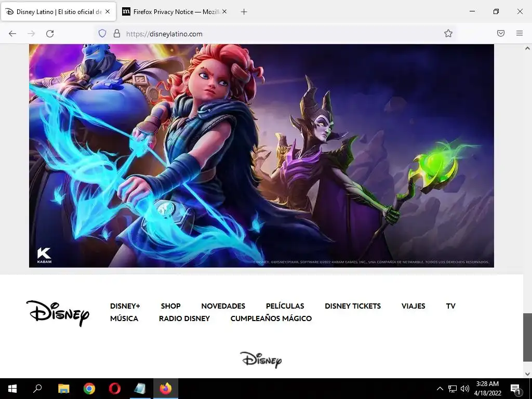Open File Explorer from taskbar
This screenshot has height=399, width=532.
click(x=63, y=389)
